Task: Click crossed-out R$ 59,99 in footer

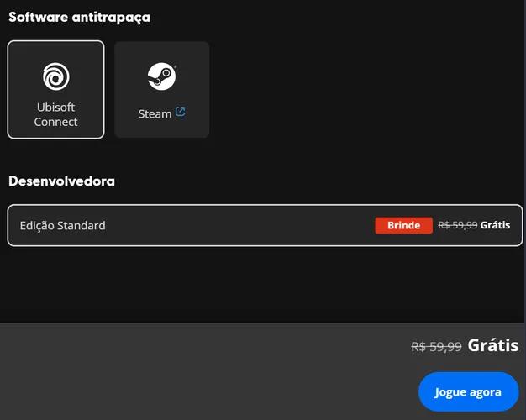Action: 436,347
